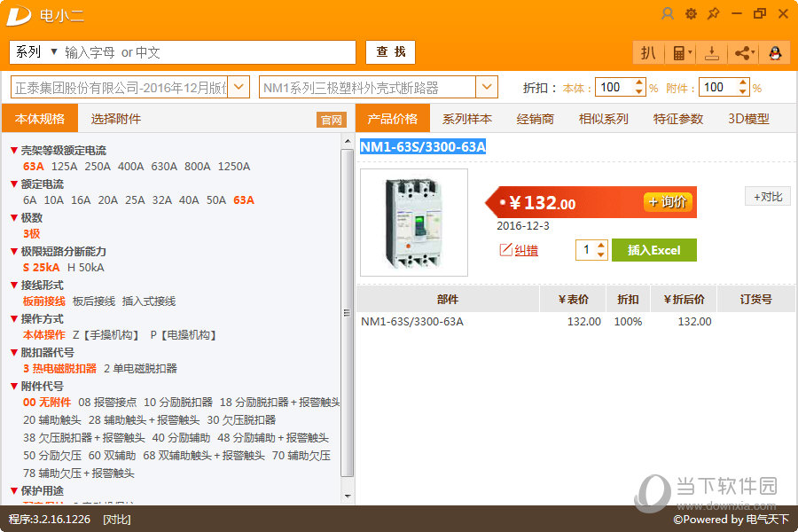Image resolution: width=798 pixels, height=532 pixels.
Task: Select 6A rated current option
Action: [29, 199]
